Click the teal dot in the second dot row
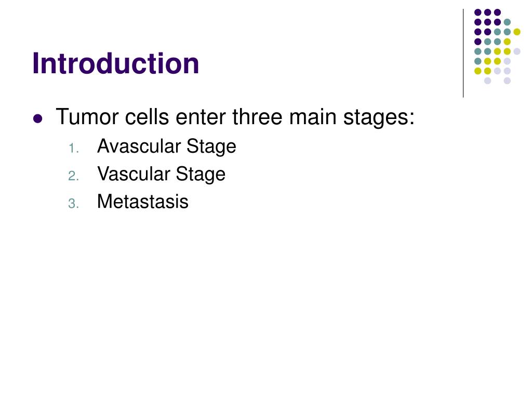The image size is (532, 399). (507, 22)
